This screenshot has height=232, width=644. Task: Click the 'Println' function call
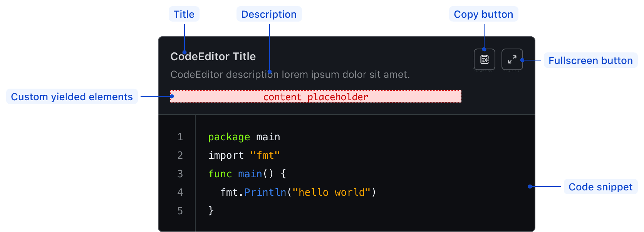click(265, 192)
